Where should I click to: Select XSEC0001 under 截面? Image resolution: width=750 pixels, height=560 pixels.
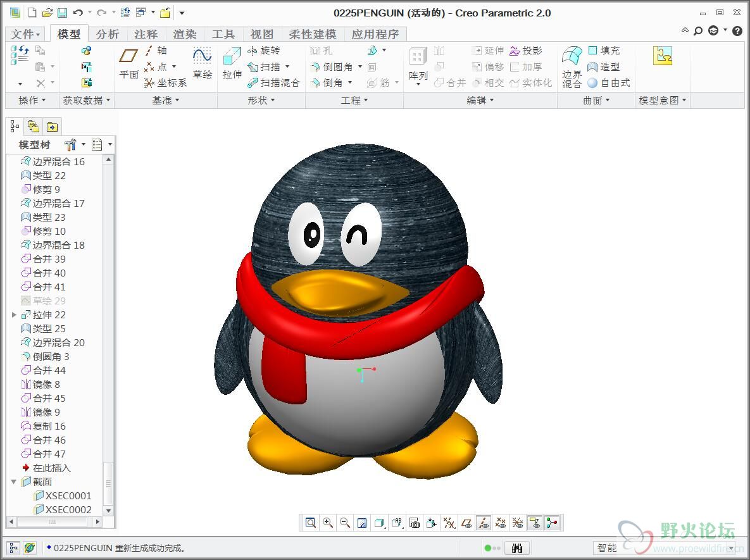pos(63,495)
